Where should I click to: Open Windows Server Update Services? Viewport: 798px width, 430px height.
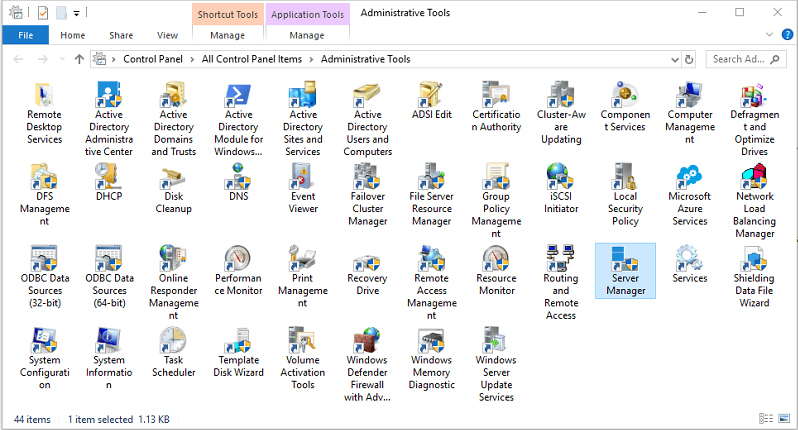click(496, 365)
